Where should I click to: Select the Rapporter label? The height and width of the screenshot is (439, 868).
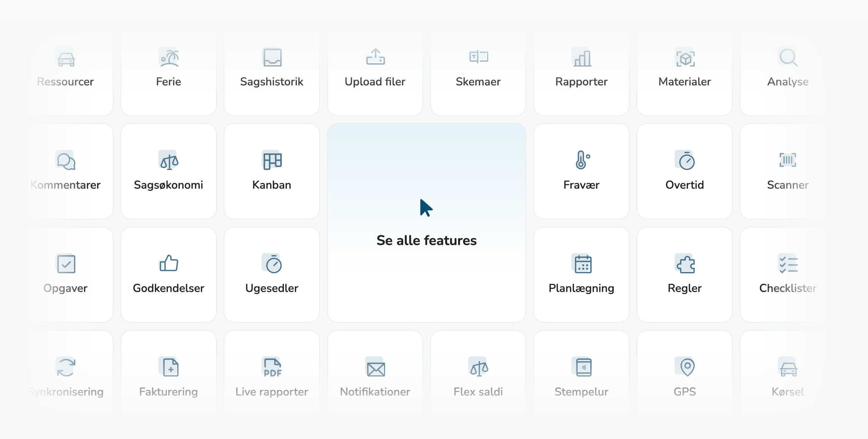click(581, 82)
